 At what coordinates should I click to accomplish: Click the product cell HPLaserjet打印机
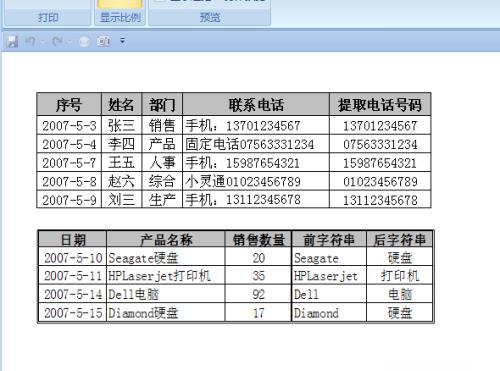pyautogui.click(x=166, y=275)
